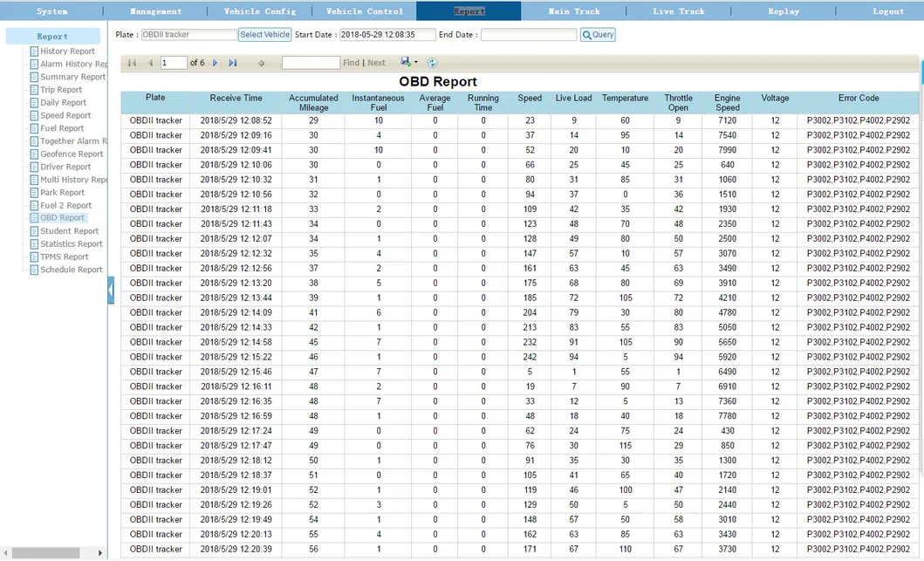Open the Management menu
This screenshot has height=561, width=924.
[x=155, y=10]
